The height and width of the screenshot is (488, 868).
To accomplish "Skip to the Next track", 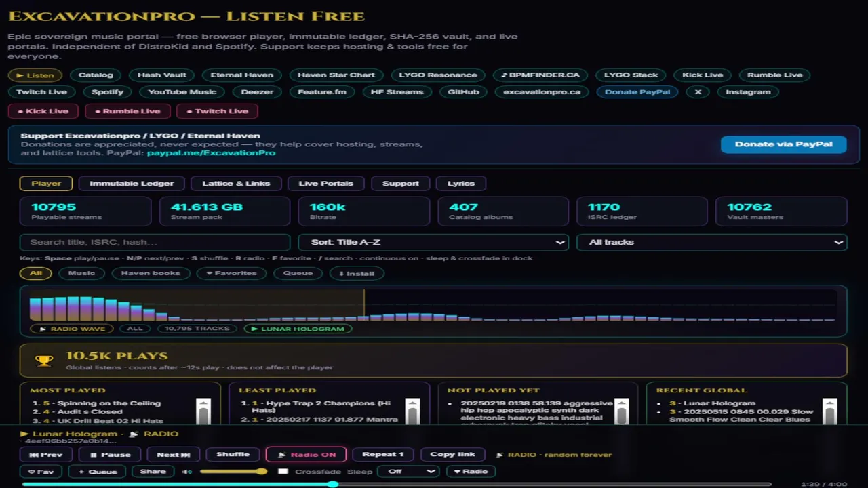I will tap(174, 455).
